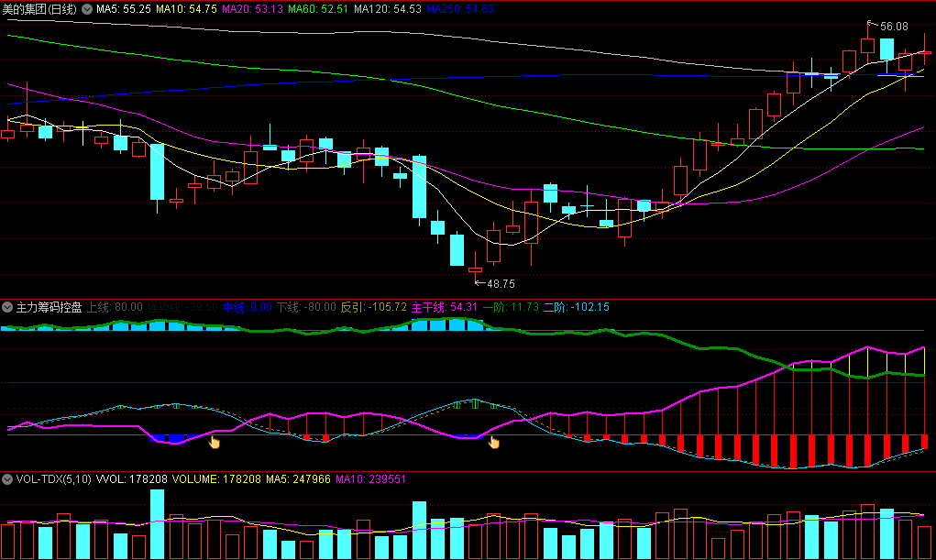The height and width of the screenshot is (560, 936).
Task: Select the MA5: 55.25 label
Action: [124, 9]
